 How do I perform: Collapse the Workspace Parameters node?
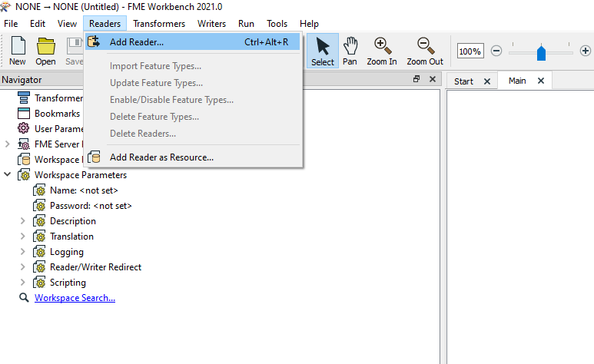(x=7, y=174)
